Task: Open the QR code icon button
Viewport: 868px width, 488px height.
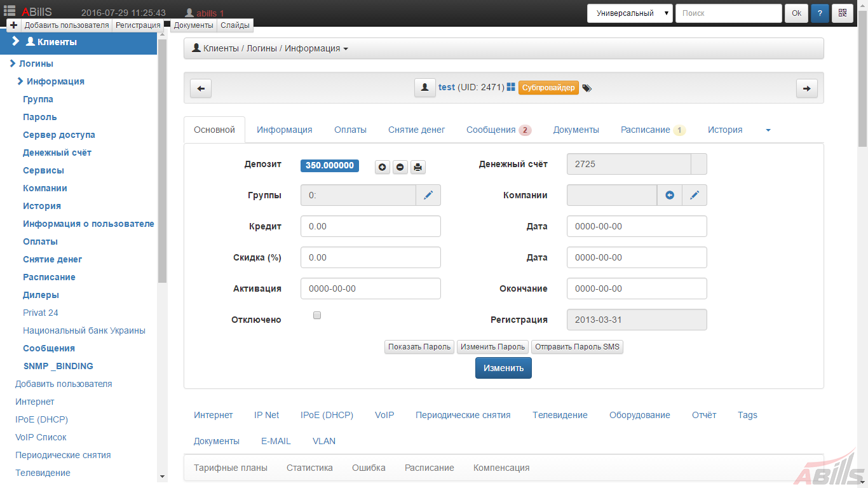Action: (843, 13)
